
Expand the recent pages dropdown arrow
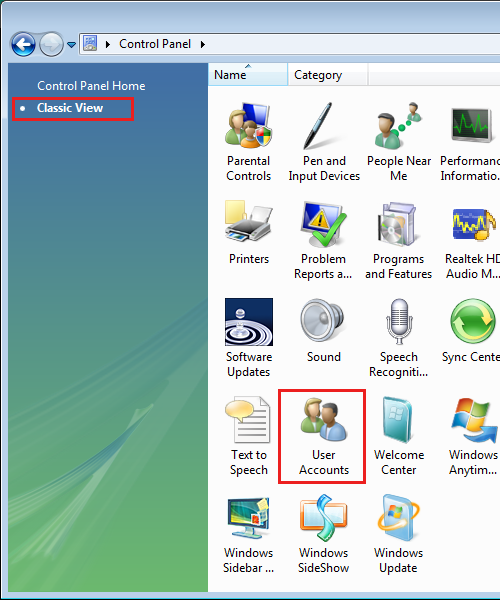click(72, 45)
